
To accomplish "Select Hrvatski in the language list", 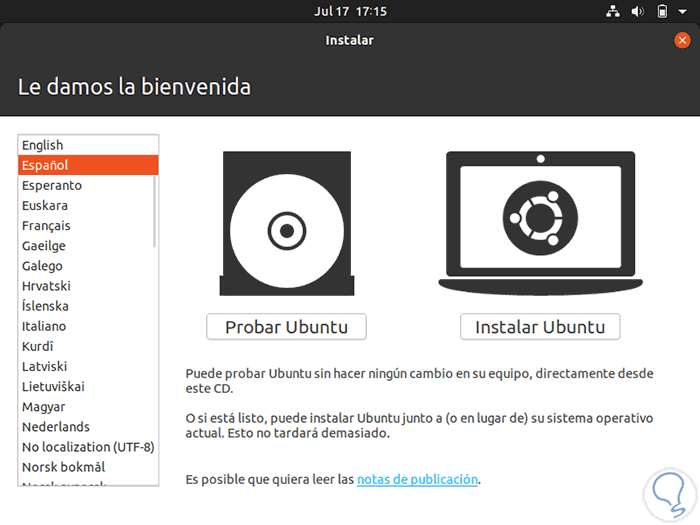I will click(x=88, y=286).
